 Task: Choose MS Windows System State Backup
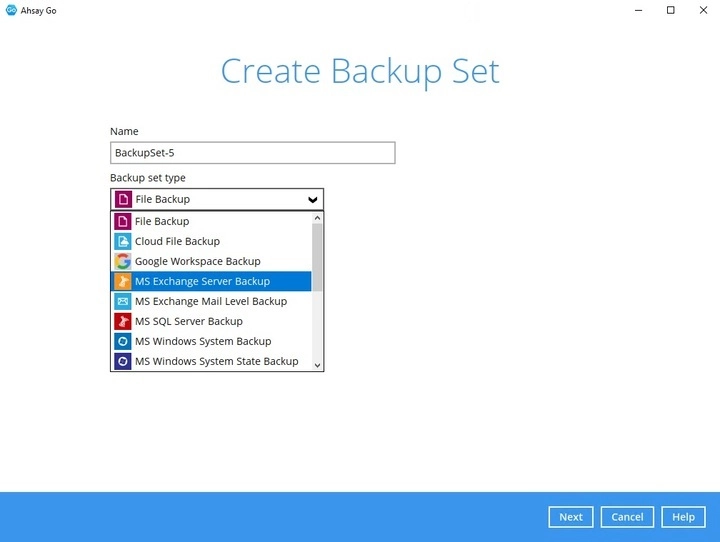pos(211,361)
